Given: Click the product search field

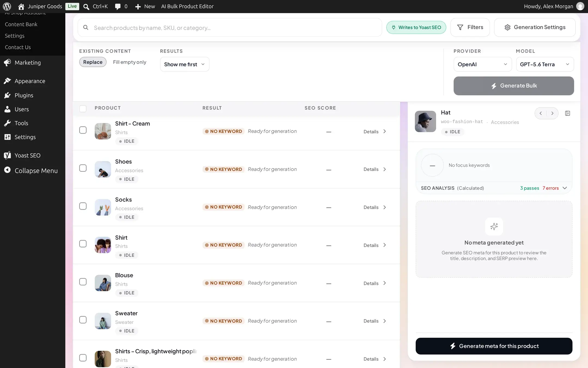Looking at the screenshot, I should coord(230,28).
